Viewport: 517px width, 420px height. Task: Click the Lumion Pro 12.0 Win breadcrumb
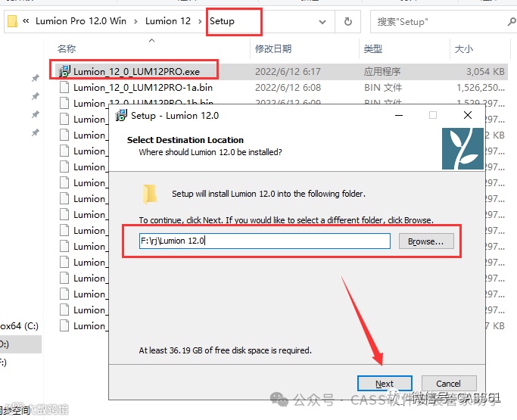81,21
